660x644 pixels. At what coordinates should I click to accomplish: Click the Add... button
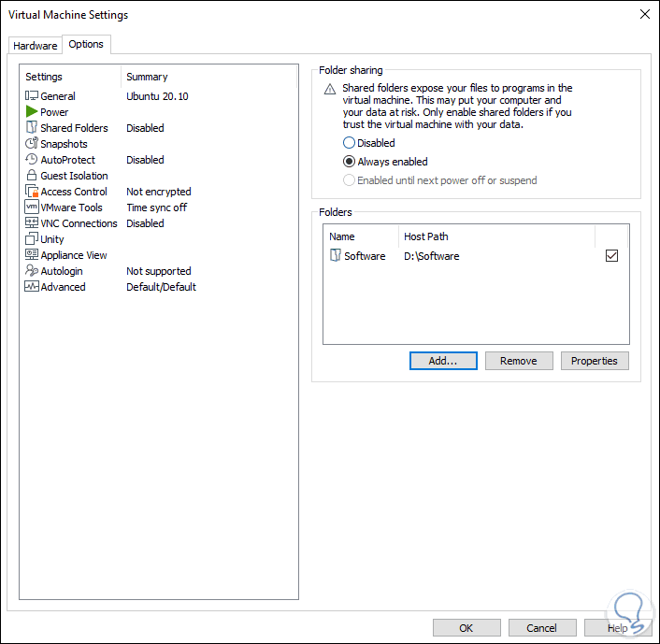coord(443,361)
